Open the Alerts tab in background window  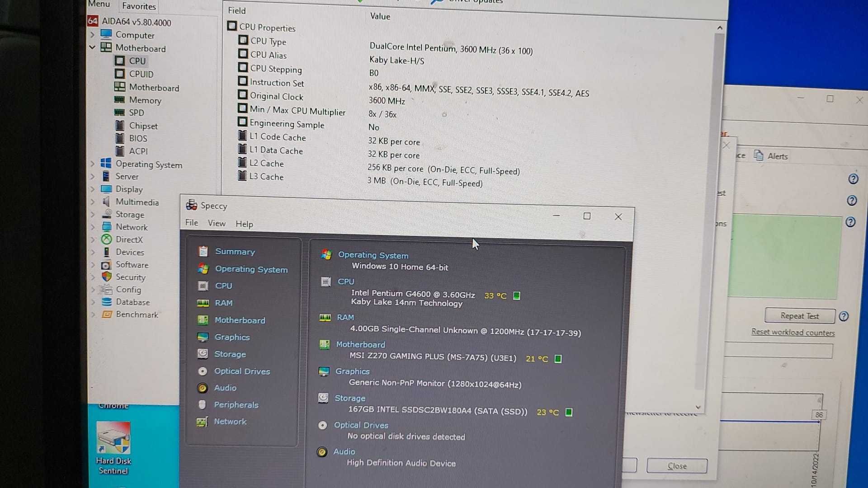click(771, 156)
